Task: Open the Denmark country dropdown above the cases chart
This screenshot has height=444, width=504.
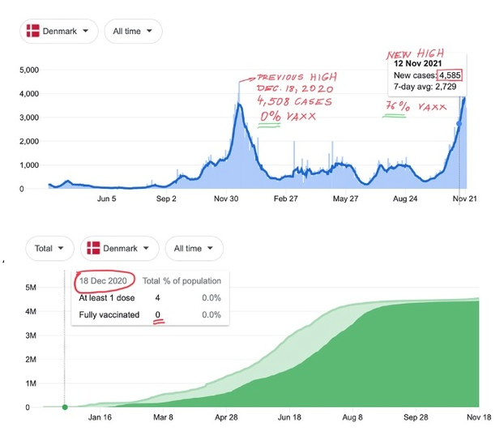Action: coord(59,32)
